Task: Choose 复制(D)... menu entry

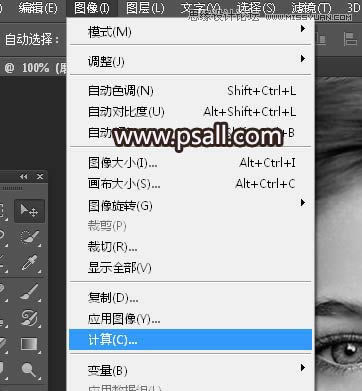Action: coord(190,298)
